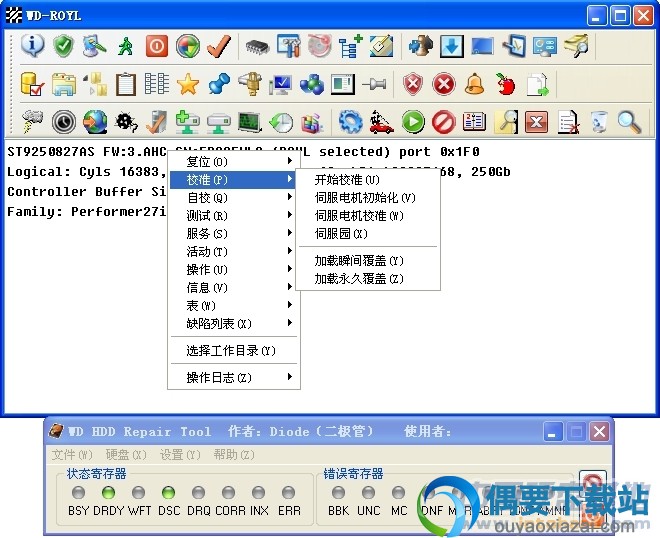Click the red apple icon
660x538 pixels.
point(506,84)
